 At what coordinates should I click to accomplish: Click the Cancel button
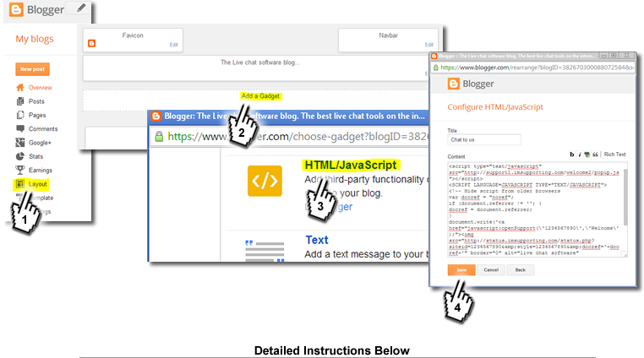click(x=491, y=270)
